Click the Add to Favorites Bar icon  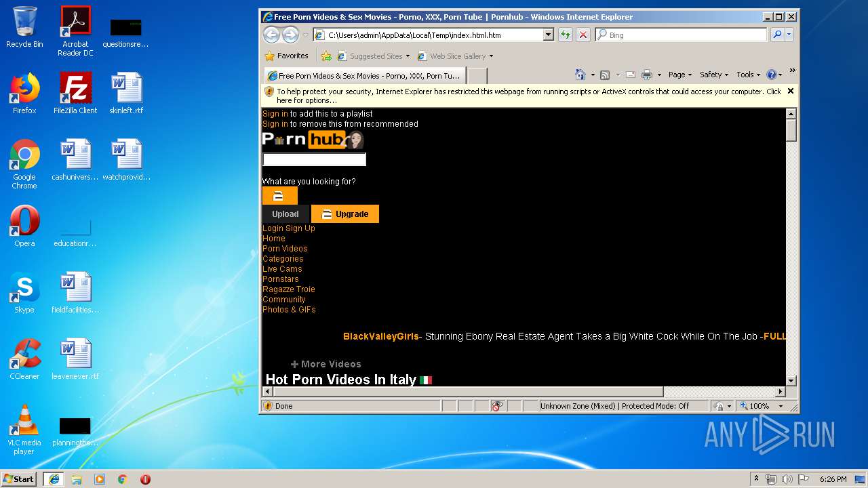[326, 56]
